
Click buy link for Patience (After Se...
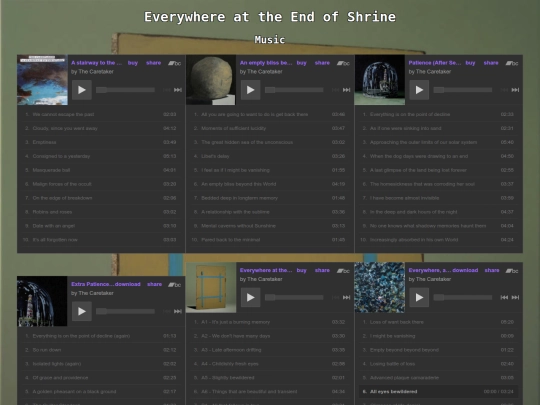point(470,63)
